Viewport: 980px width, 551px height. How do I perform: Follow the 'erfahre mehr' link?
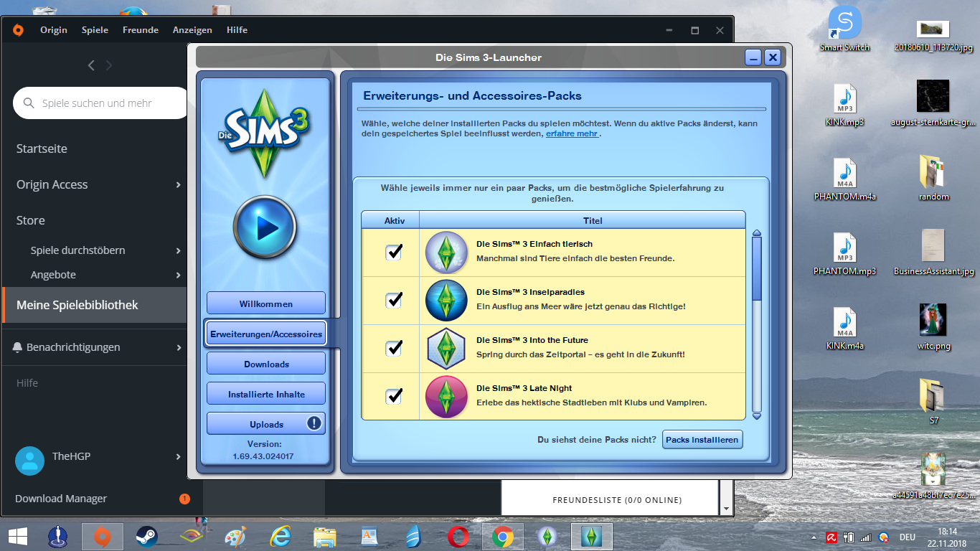pyautogui.click(x=572, y=133)
